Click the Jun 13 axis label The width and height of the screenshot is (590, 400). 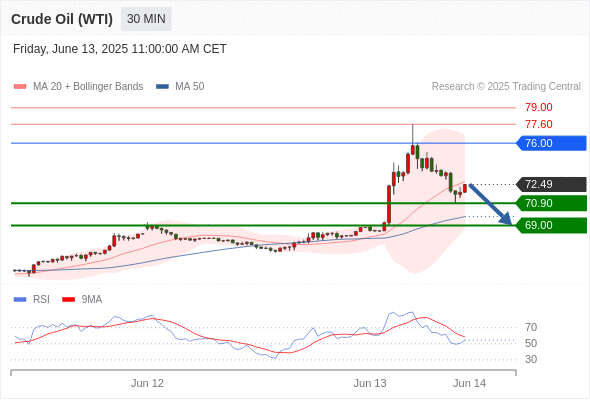coord(370,383)
